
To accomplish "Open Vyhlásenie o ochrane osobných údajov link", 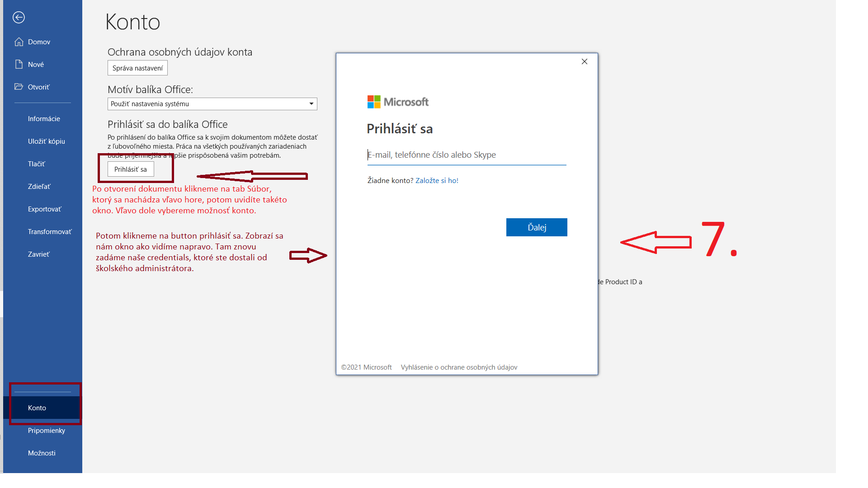I will (x=459, y=367).
